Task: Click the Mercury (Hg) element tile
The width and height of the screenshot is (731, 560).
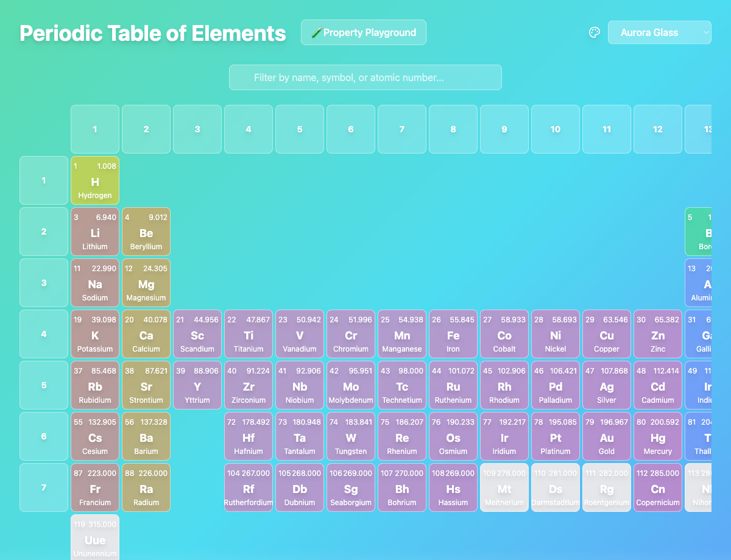Action: tap(658, 437)
